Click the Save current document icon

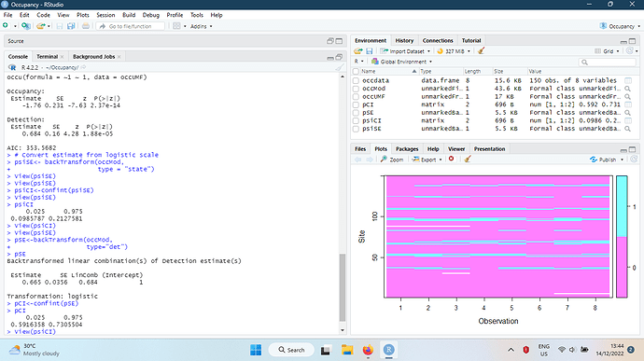[x=60, y=26]
